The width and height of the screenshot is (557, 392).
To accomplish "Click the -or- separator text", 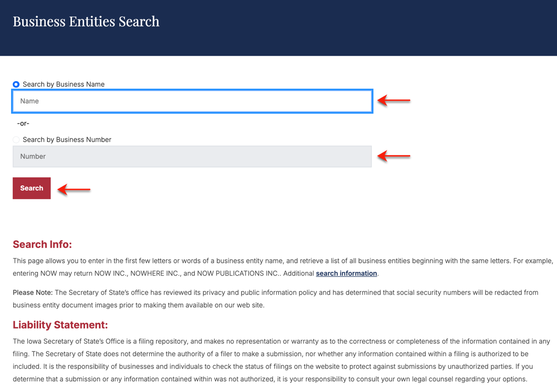I will (x=23, y=124).
